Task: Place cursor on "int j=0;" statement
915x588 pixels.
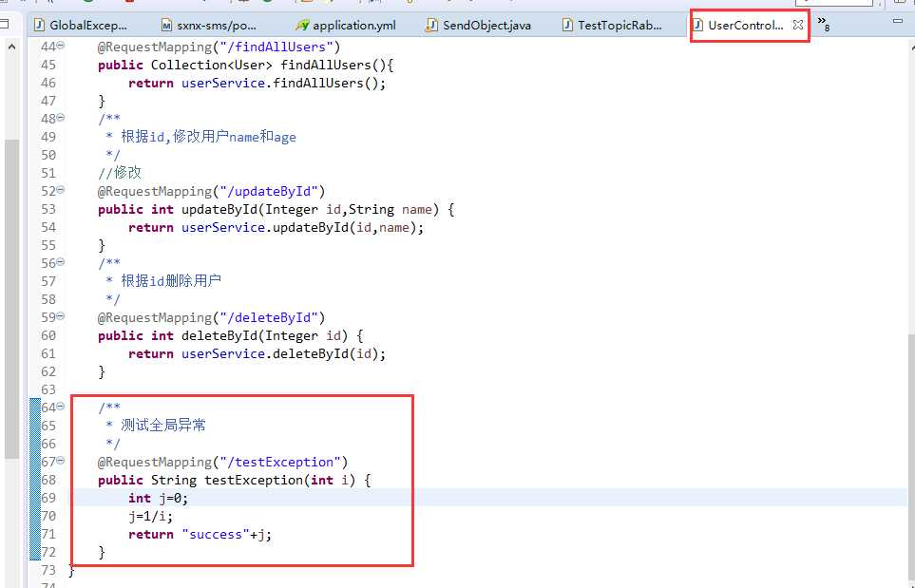Action: click(x=158, y=498)
